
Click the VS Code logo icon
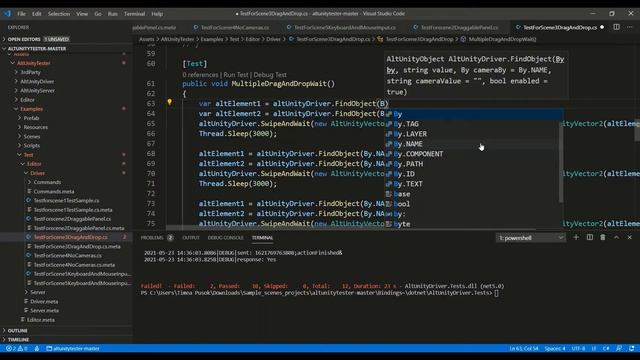coord(7,13)
